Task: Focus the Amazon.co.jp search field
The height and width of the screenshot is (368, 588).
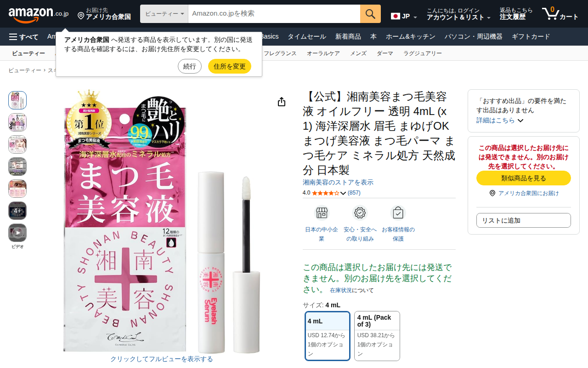Action: [x=274, y=14]
